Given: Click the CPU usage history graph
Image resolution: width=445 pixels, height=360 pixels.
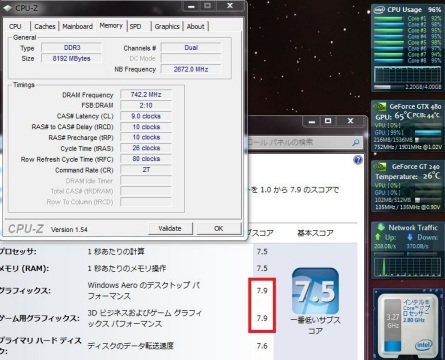Looking at the screenshot, I should click(x=407, y=74).
